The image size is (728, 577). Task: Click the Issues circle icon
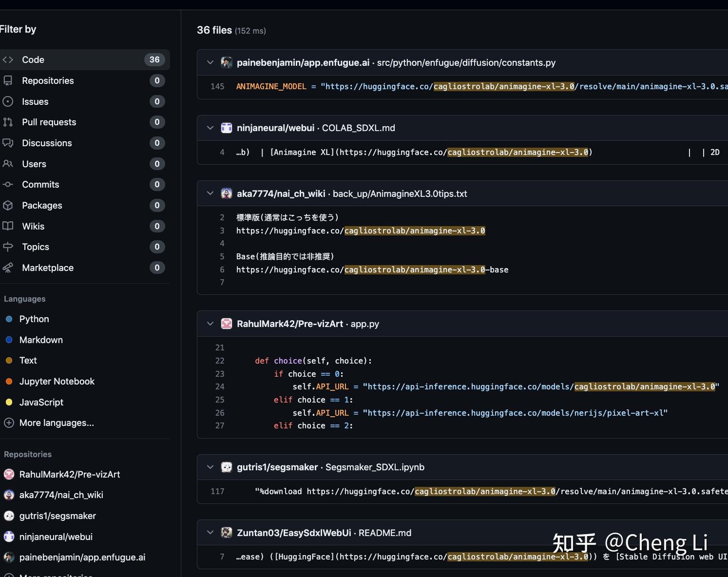click(8, 102)
